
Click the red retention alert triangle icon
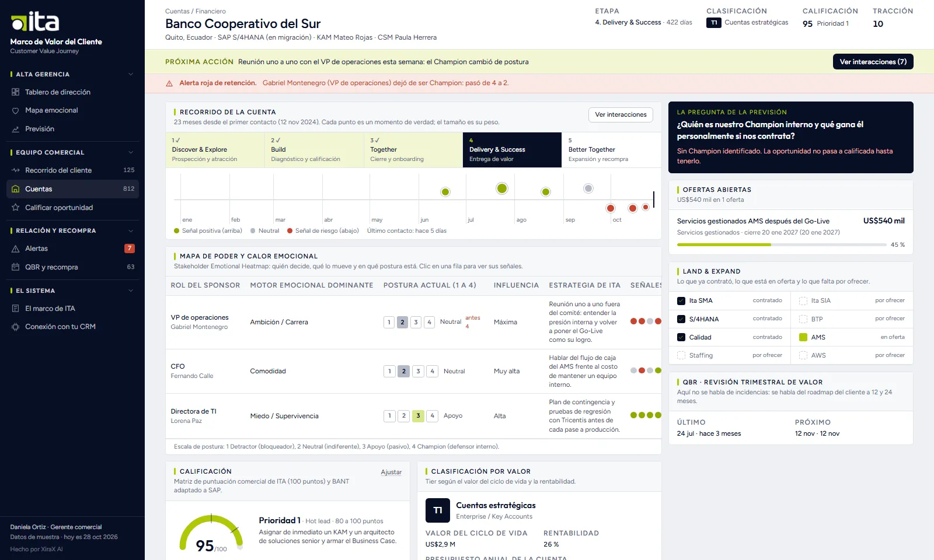coord(169,83)
